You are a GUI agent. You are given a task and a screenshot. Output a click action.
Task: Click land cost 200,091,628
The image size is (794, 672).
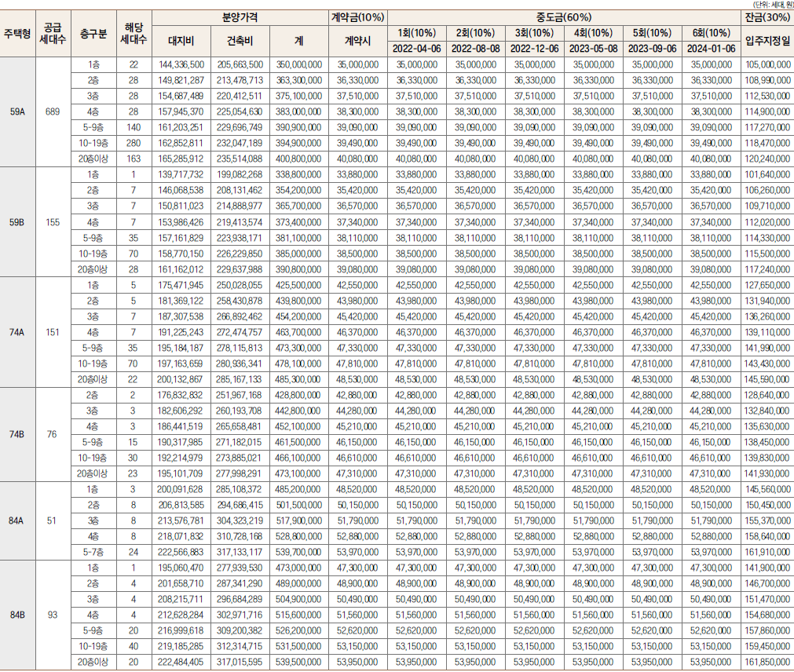click(181, 489)
